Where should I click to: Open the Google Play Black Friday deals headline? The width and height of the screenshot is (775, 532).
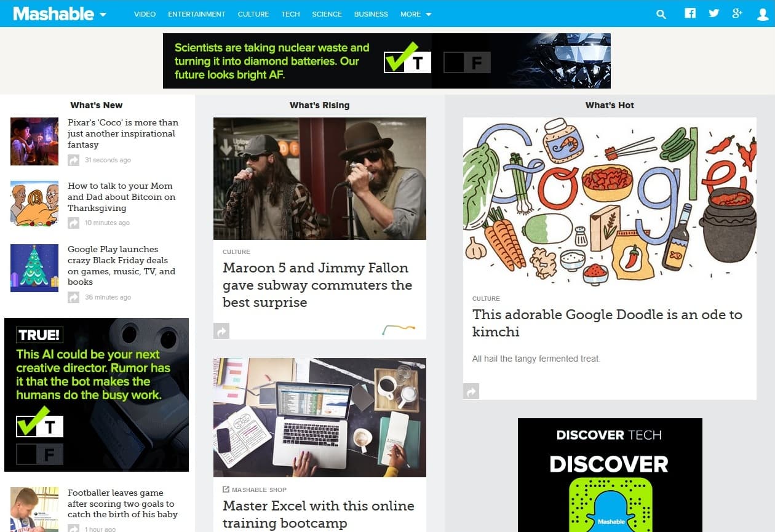(121, 266)
